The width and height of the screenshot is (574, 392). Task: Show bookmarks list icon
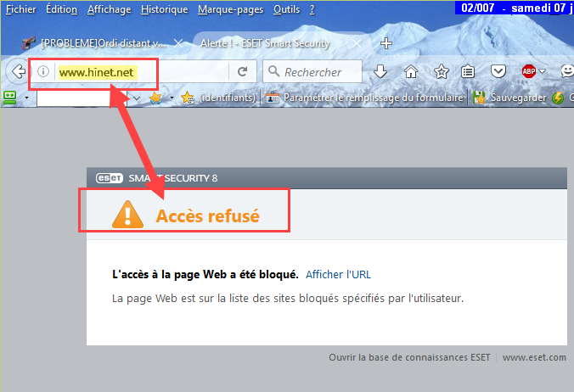(x=468, y=71)
